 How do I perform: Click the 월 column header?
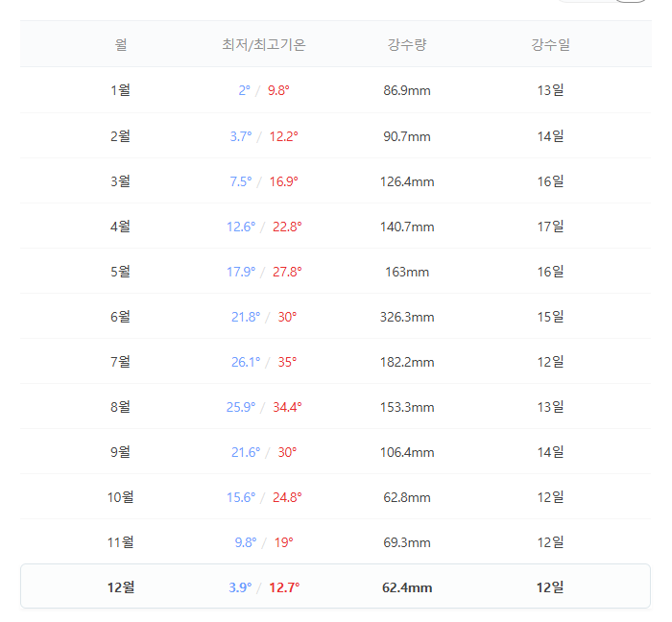[121, 44]
